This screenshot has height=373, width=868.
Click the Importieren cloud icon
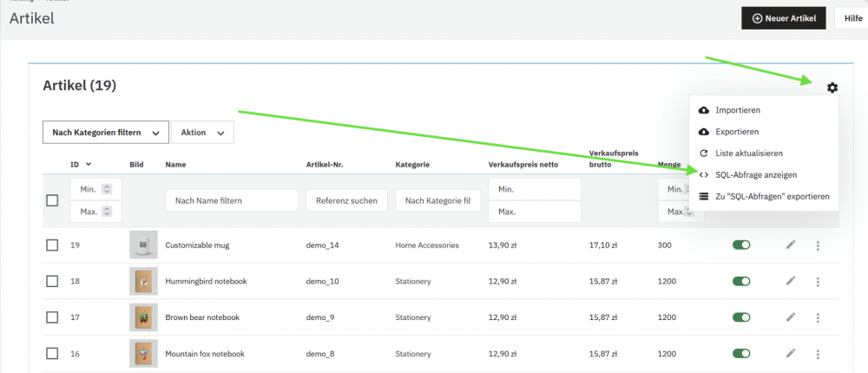pyautogui.click(x=704, y=110)
